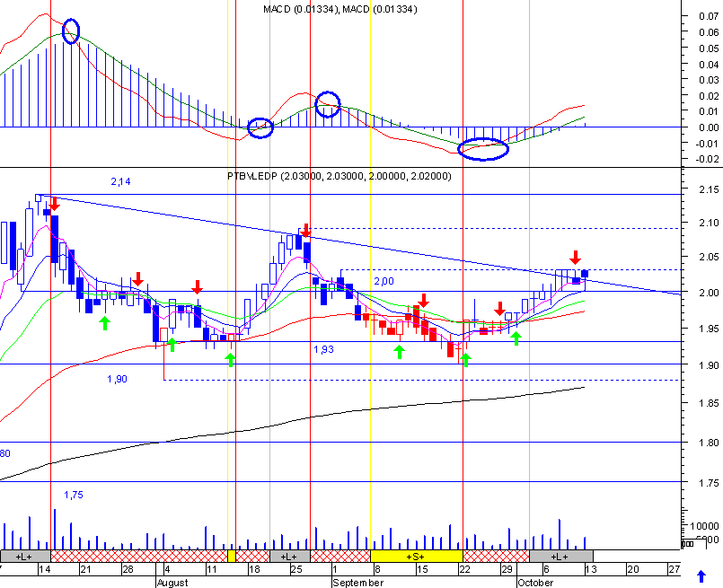The image size is (723, 588).
Task: Click the 2.05 price scale value
Action: pos(709,257)
